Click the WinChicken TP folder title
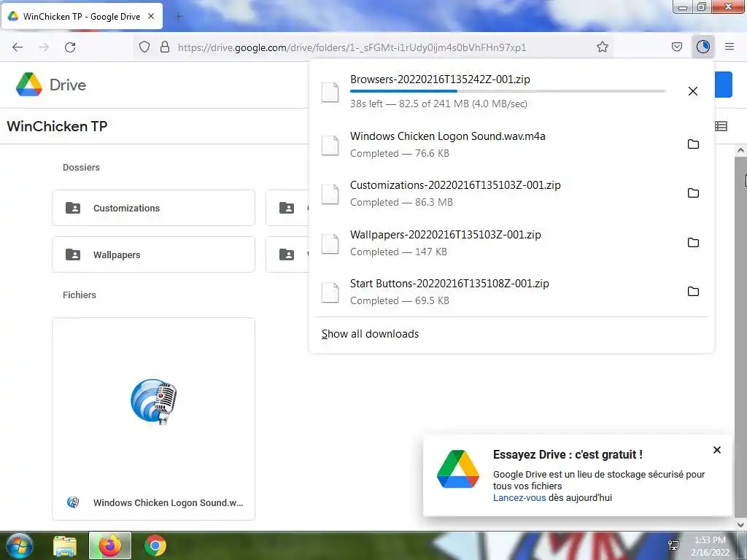The image size is (747, 560). (x=57, y=126)
